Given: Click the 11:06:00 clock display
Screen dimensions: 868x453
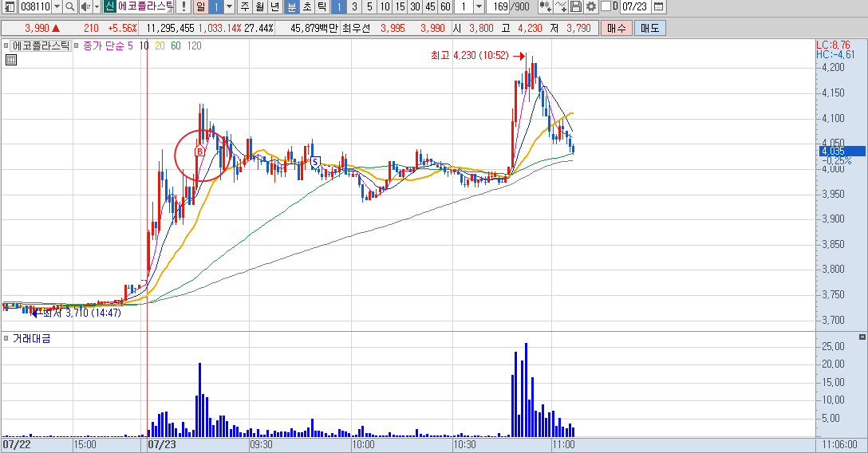Looking at the screenshot, I should (840, 445).
